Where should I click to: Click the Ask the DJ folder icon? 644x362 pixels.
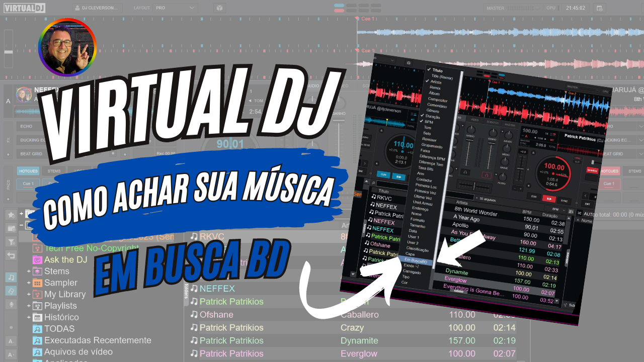click(x=37, y=260)
